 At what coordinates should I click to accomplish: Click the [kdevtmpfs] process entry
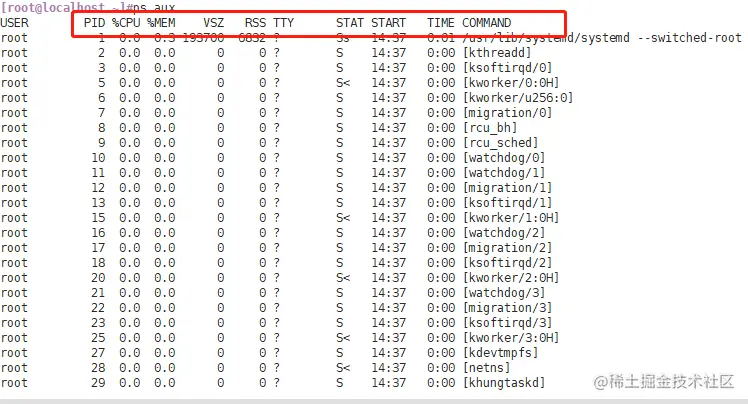(x=500, y=353)
